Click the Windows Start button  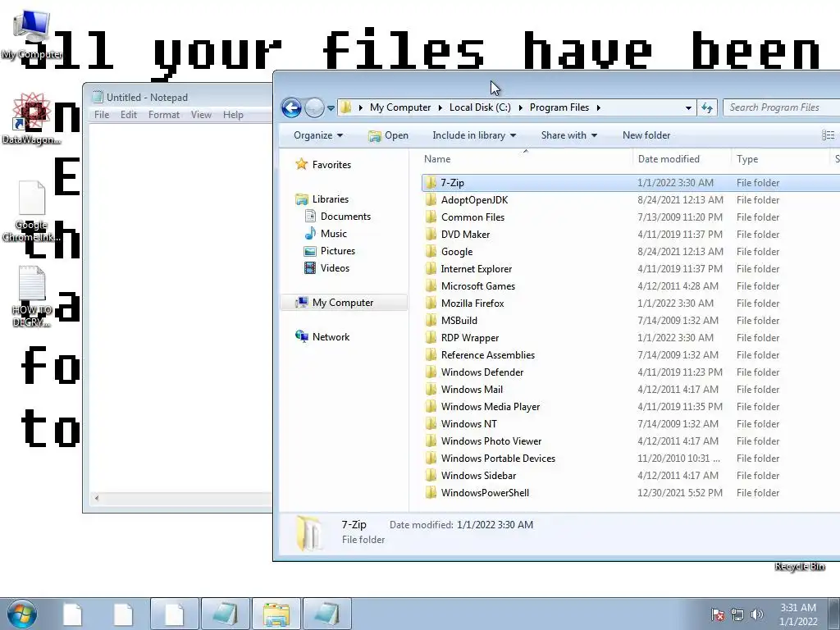(22, 614)
